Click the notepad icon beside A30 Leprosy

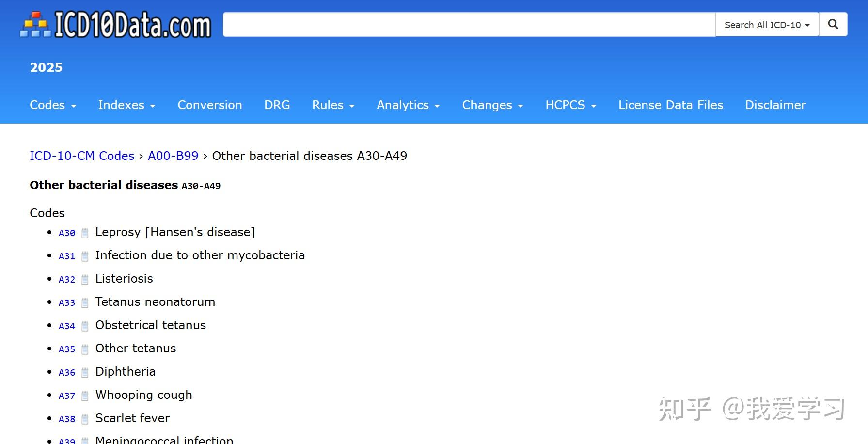coord(85,233)
